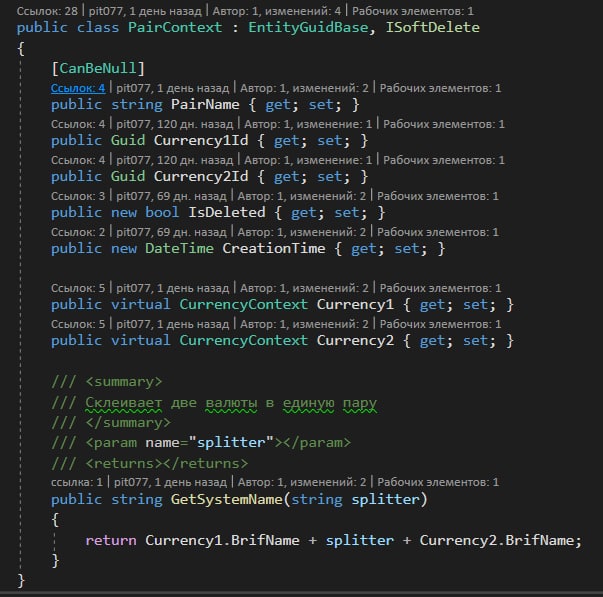Click CurrencyContext type on the Currency2 line

coord(243,340)
